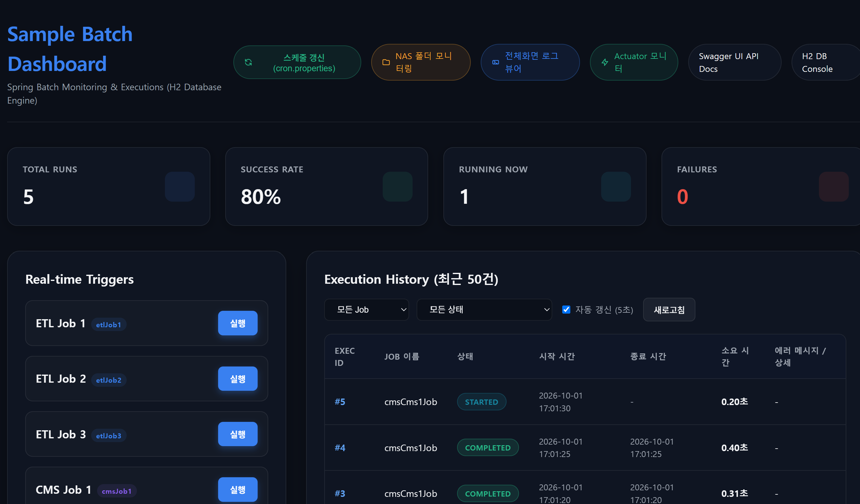Viewport: 860px width, 504px height.
Task: Run CMS Job 1 with 실행 button
Action: [237, 490]
